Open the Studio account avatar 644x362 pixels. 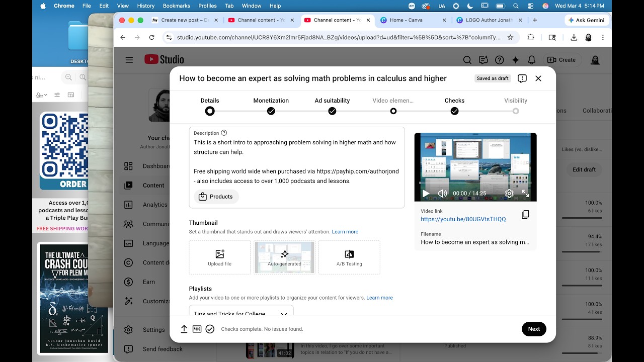pyautogui.click(x=595, y=60)
